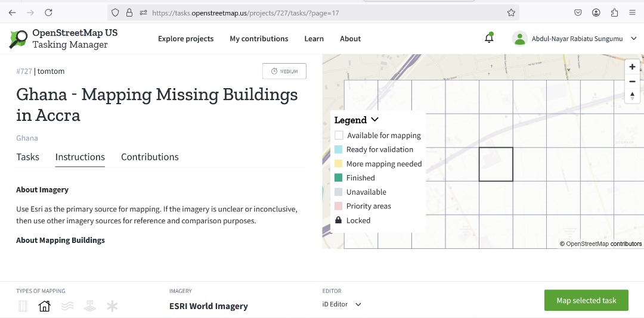
Task: Click the roads mapping type icon
Action: pos(23,305)
